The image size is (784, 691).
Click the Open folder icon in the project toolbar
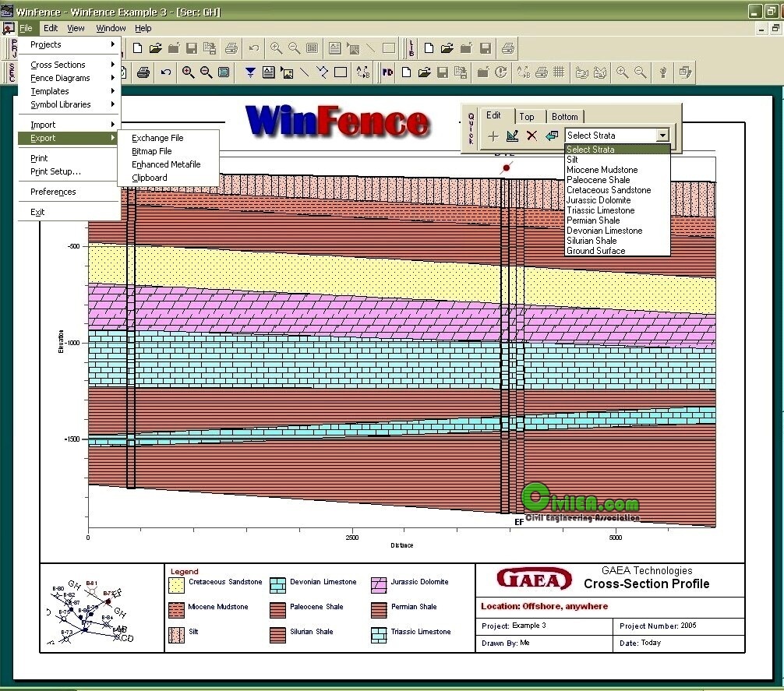pos(156,48)
